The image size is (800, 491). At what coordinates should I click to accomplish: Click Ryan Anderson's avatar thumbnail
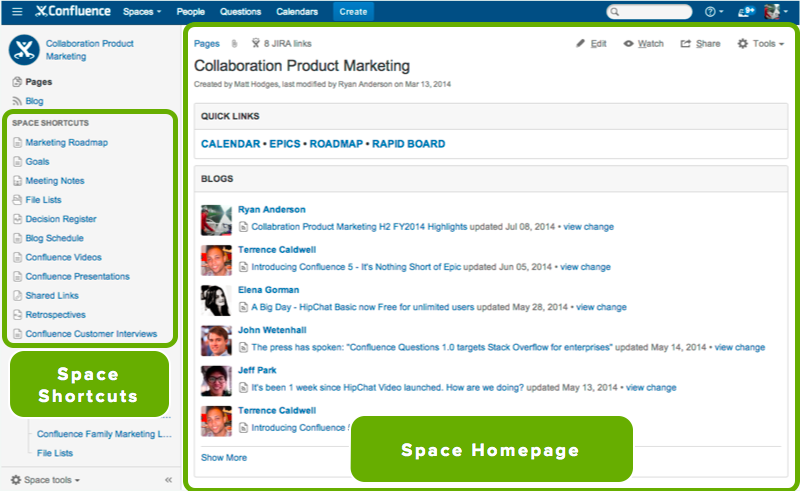(x=216, y=220)
